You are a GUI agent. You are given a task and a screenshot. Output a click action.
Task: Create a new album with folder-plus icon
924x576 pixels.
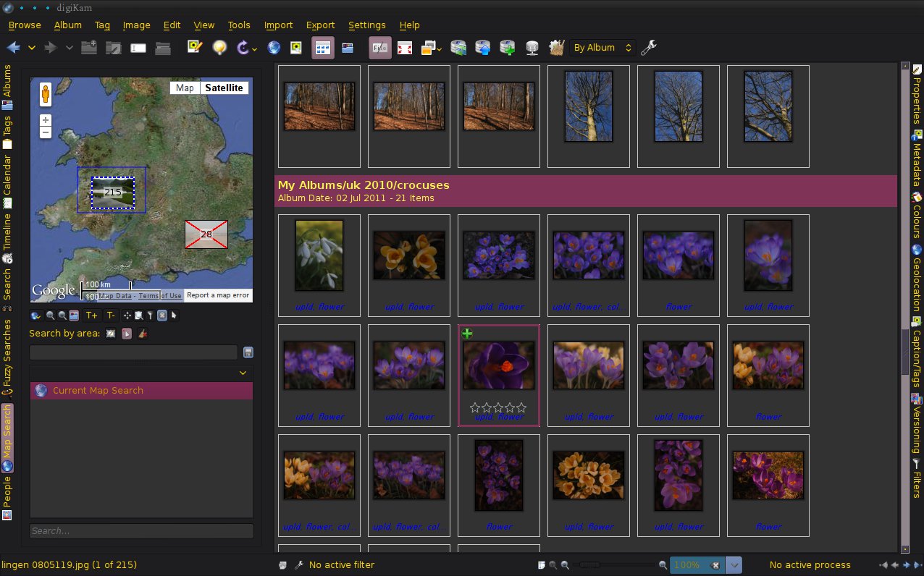tap(89, 48)
